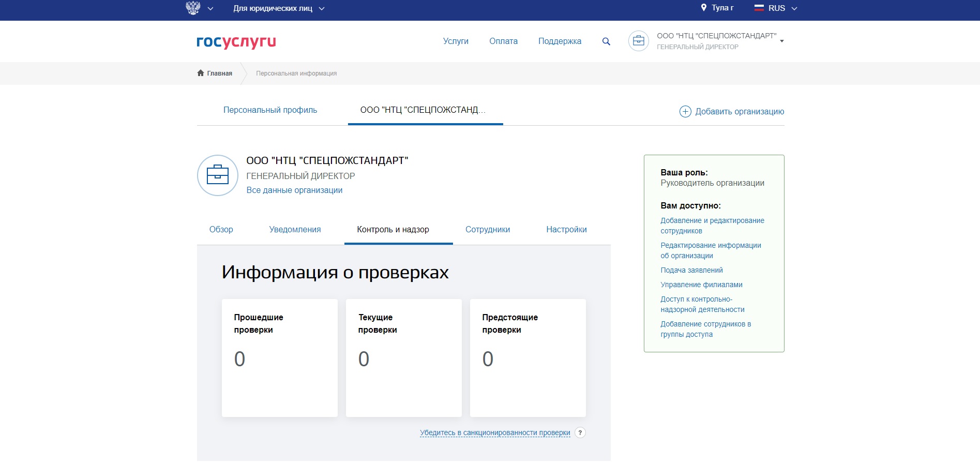Click the 'Информация о проверках' heading
This screenshot has height=462, width=980.
pos(335,272)
